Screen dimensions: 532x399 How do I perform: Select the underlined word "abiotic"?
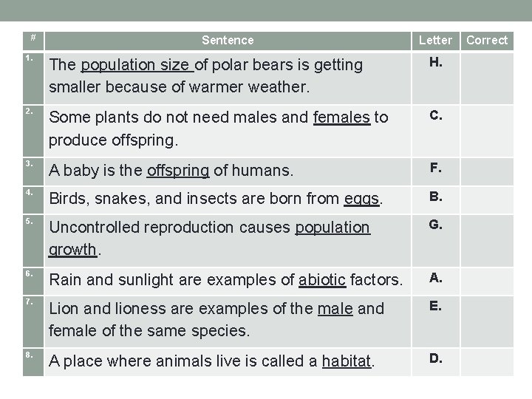pos(322,280)
